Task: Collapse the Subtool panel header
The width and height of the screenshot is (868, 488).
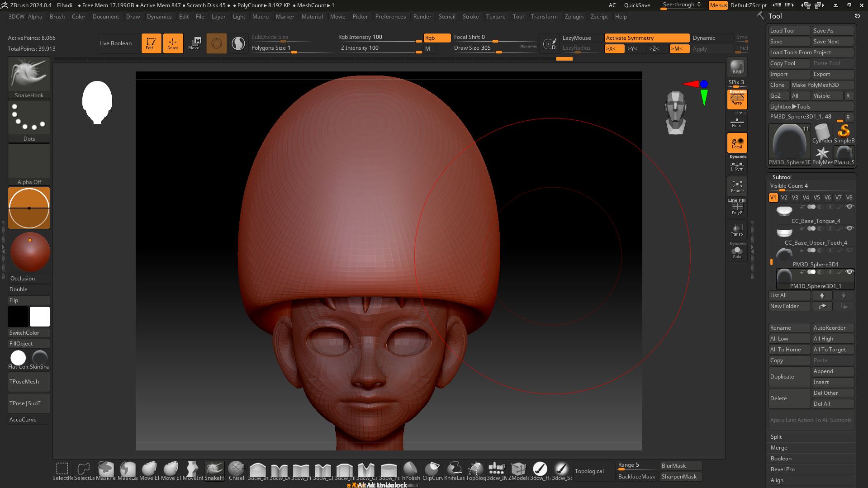Action: pyautogui.click(x=782, y=177)
